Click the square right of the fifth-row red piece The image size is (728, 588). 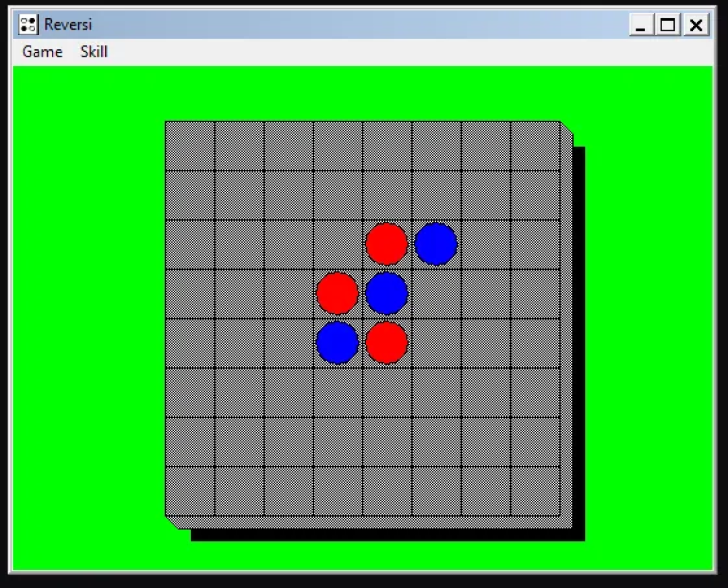[436, 343]
